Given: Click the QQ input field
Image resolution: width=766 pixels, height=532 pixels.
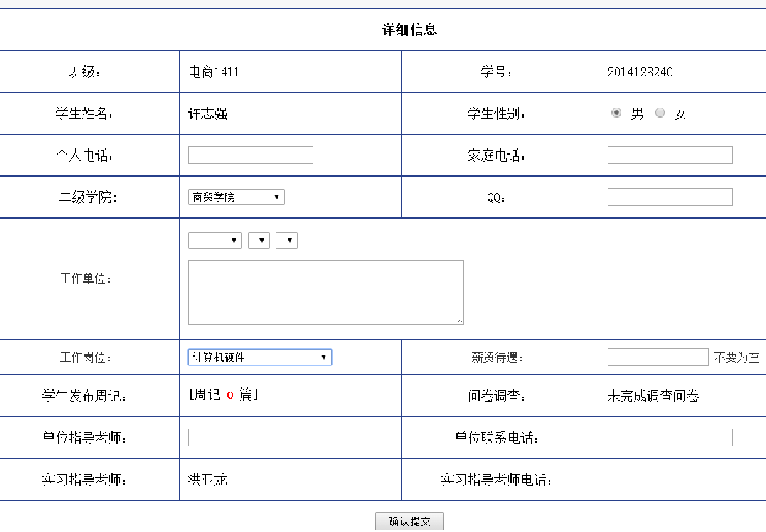Looking at the screenshot, I should click(670, 197).
